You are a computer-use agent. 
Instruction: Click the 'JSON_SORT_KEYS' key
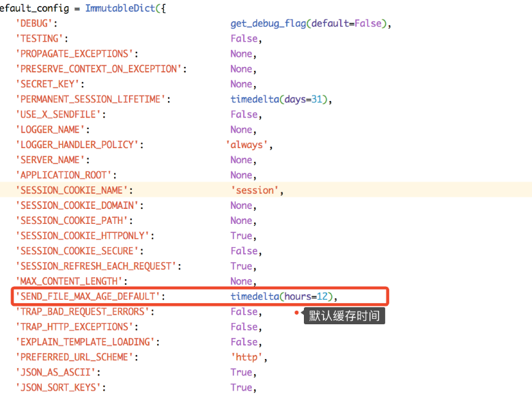click(x=61, y=387)
